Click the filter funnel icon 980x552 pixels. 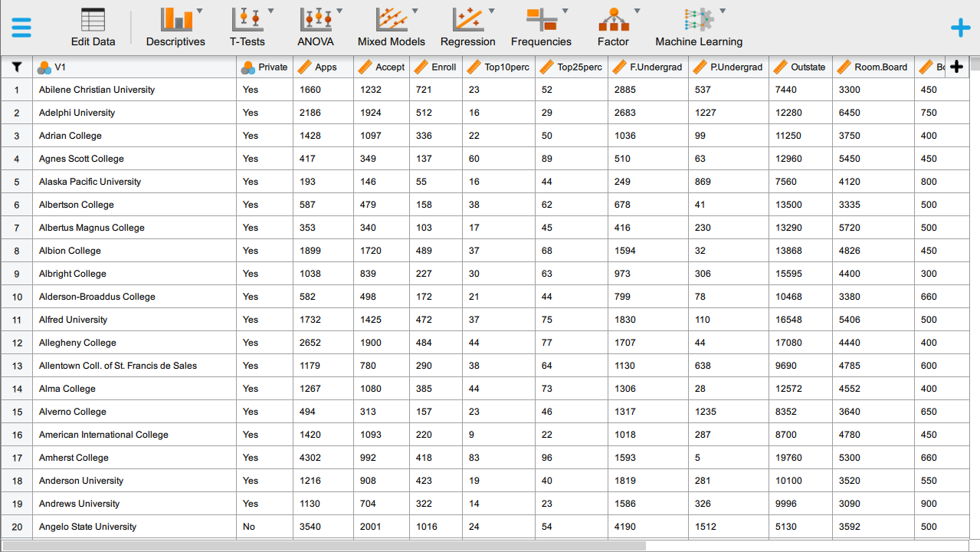pyautogui.click(x=17, y=67)
